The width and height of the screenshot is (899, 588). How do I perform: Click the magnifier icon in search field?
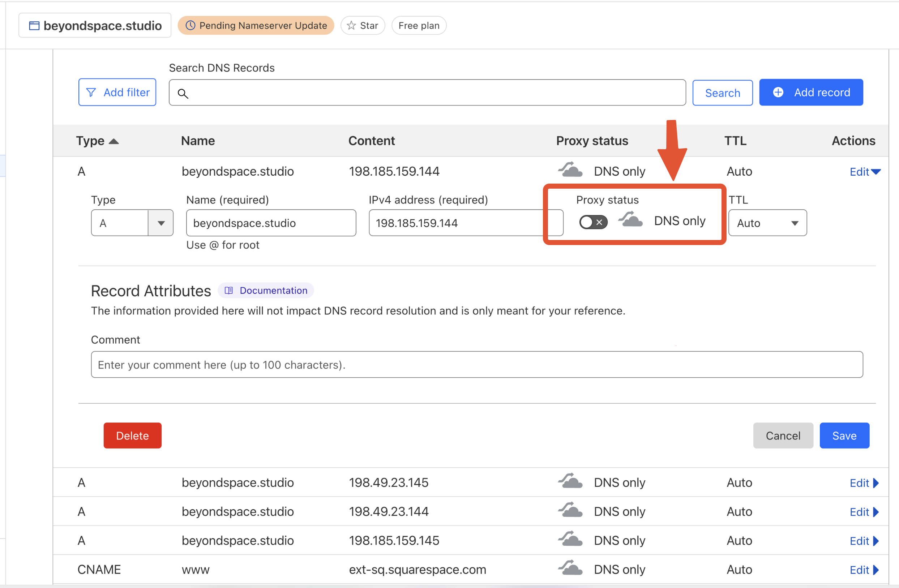[183, 93]
